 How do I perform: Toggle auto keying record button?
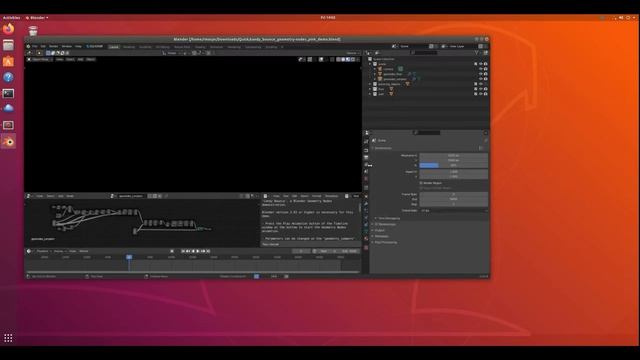point(172,251)
